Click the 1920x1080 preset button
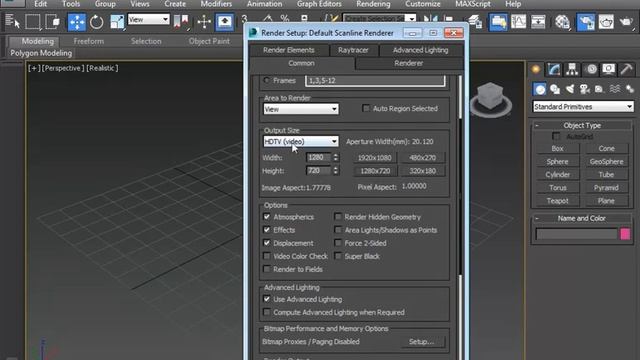The width and height of the screenshot is (640, 360). pyautogui.click(x=374, y=158)
